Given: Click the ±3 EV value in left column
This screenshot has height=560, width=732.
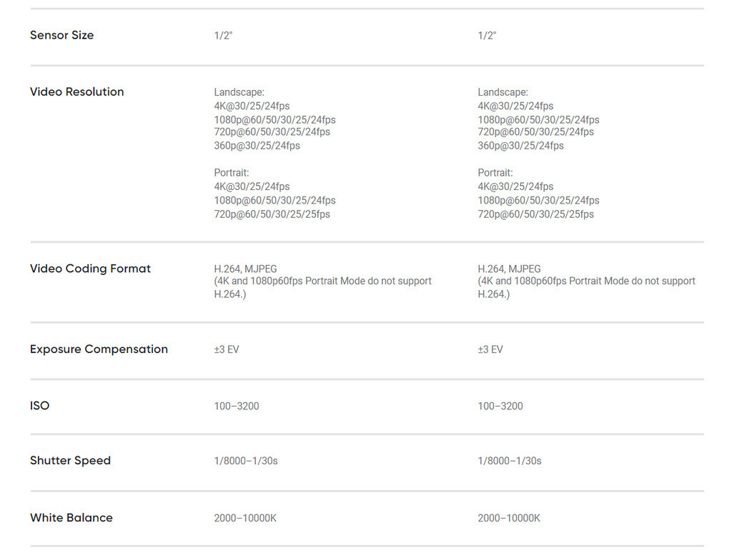Looking at the screenshot, I should pos(226,350).
